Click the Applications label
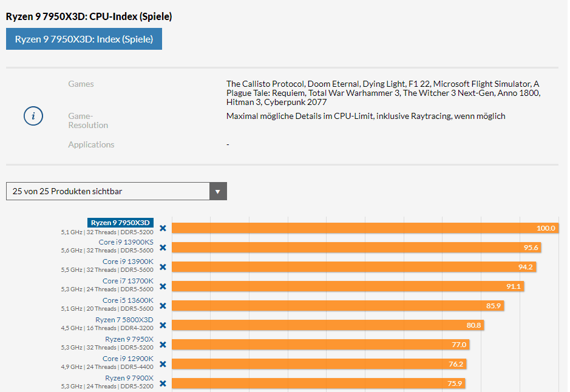This screenshot has height=392, width=570. pyautogui.click(x=91, y=144)
